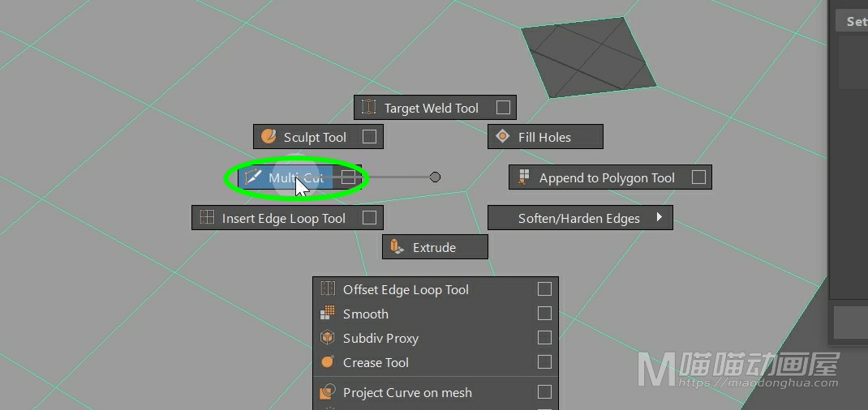The height and width of the screenshot is (410, 868).
Task: Choose Smooth from the menu list
Action: (x=366, y=314)
